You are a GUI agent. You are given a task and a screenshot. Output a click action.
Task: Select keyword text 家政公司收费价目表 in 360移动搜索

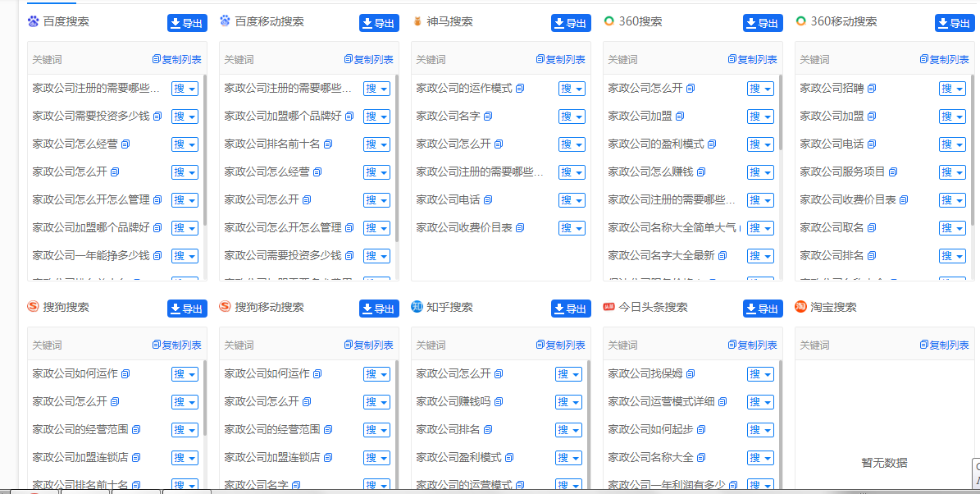(x=847, y=199)
